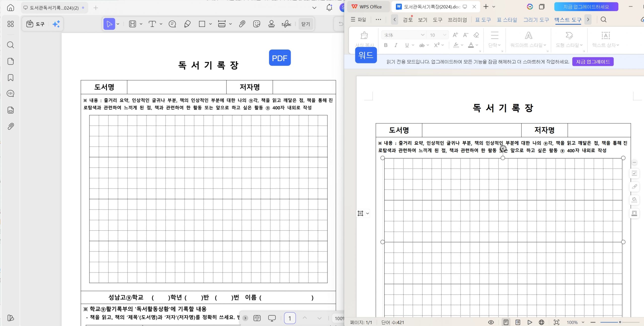Viewport: 644px width, 326px height.
Task: Expand the 텍스트 상자 dropdown
Action: pyautogui.click(x=606, y=45)
